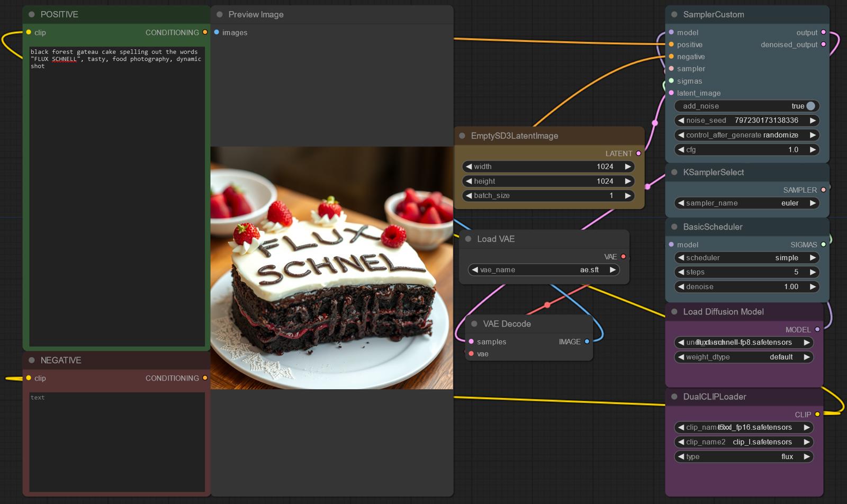This screenshot has height=504, width=847.
Task: Toggle the add_noise switch in SamplerCustom
Action: click(810, 106)
